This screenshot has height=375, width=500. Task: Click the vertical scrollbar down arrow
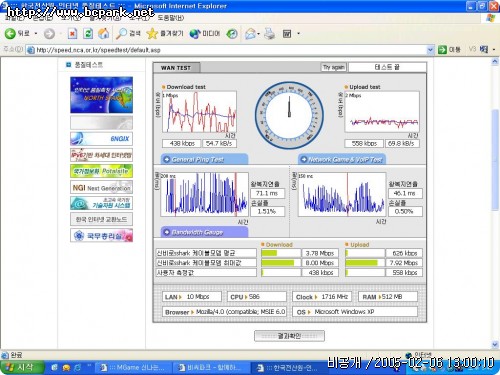coord(495,345)
